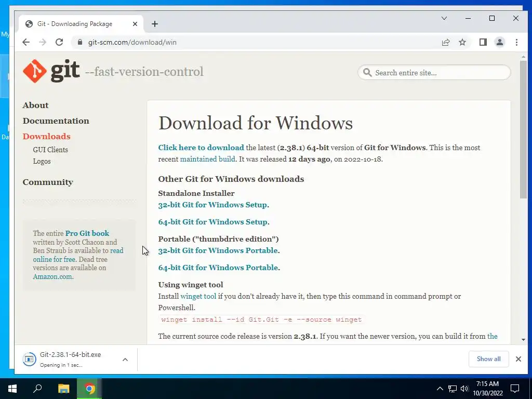Click the share page icon in address bar
Viewport: 532px width, 399px height.
[x=446, y=42]
